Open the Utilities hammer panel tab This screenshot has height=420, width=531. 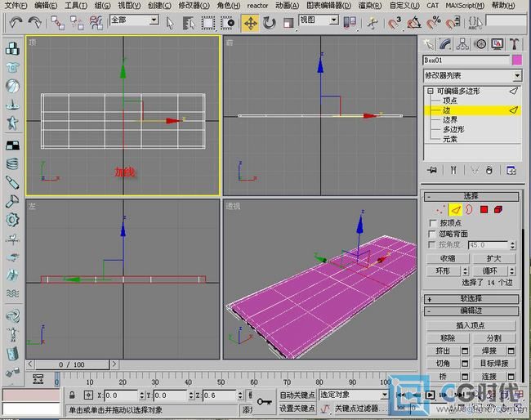pos(515,44)
